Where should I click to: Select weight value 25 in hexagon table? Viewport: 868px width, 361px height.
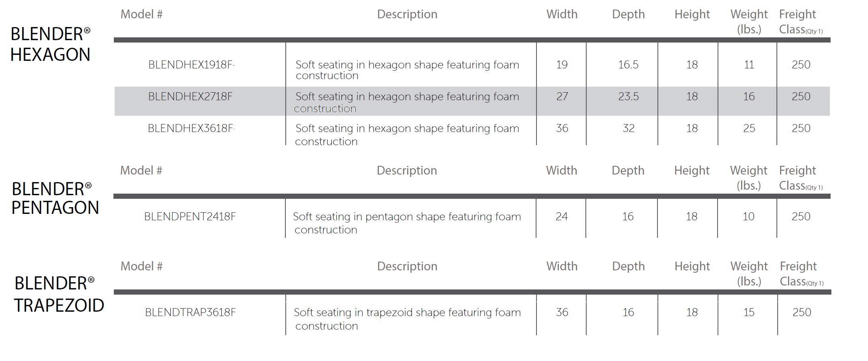(x=749, y=128)
